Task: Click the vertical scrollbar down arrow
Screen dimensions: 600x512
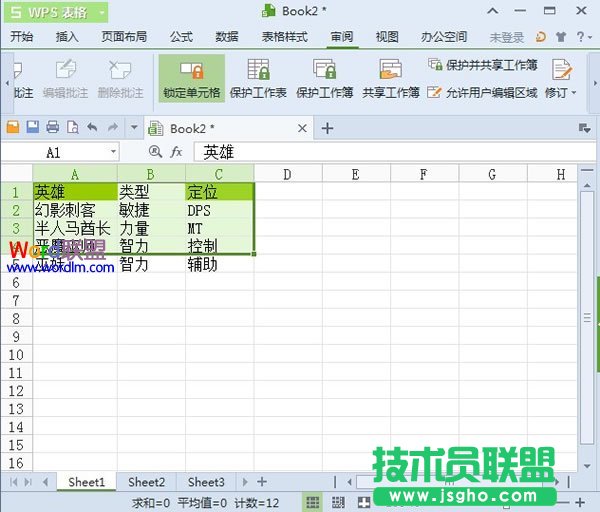Action: coord(587,466)
